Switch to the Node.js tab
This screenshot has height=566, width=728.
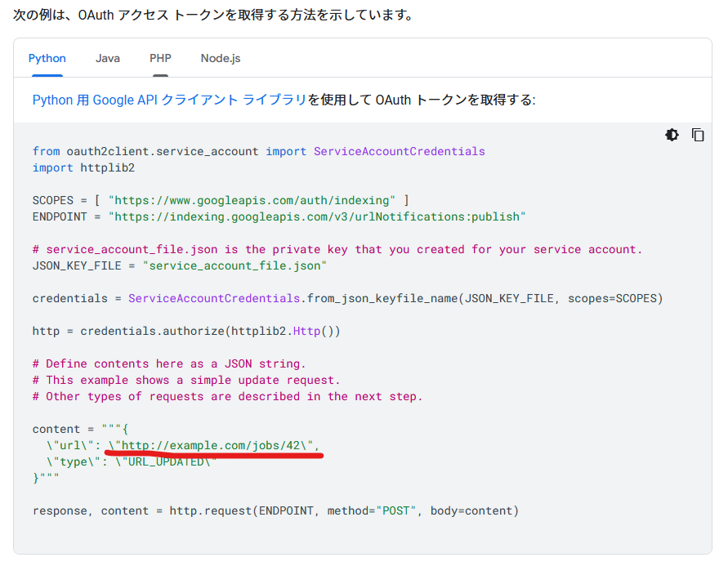[x=220, y=58]
